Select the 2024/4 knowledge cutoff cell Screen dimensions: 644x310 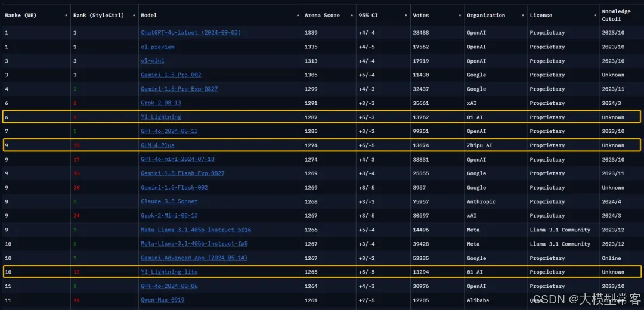point(612,201)
